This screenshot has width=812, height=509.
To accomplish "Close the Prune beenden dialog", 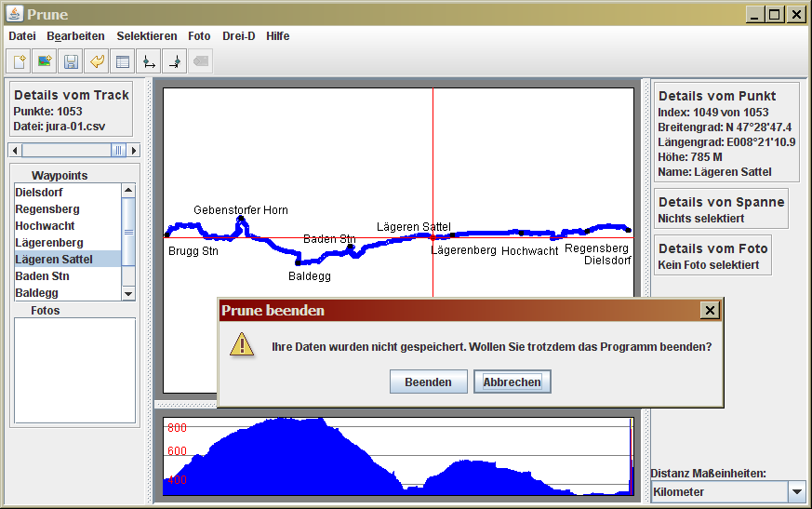I will (x=710, y=311).
